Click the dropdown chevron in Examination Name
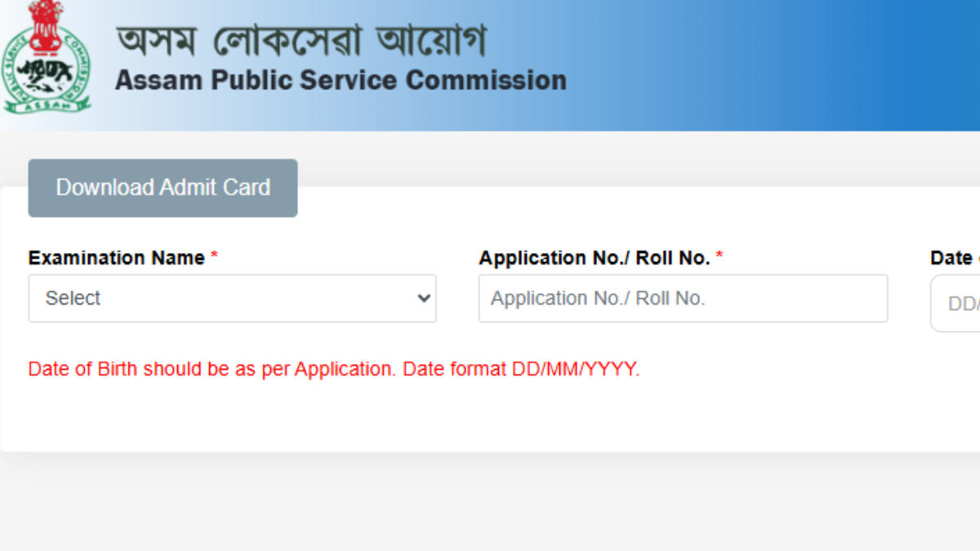980x551 pixels. click(x=424, y=299)
